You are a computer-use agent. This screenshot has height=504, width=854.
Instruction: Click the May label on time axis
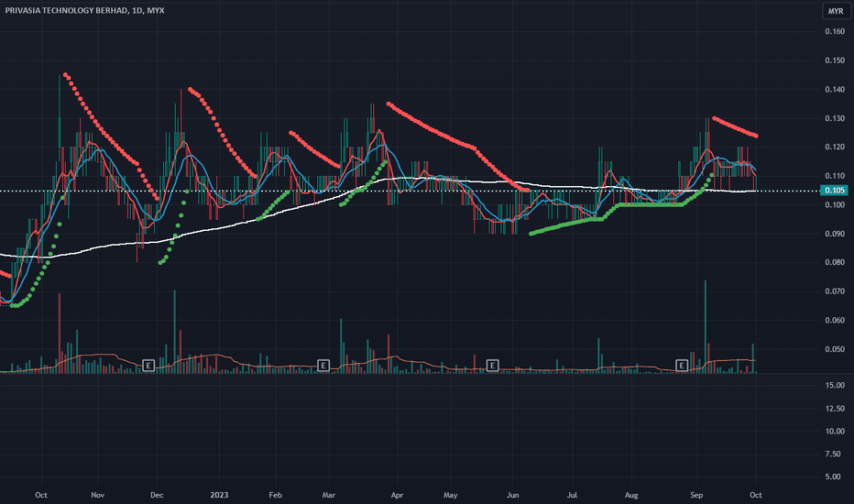point(451,495)
